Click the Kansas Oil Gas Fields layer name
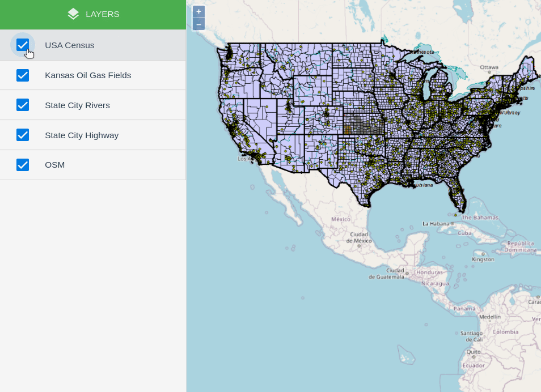Screen dimensions: 541x392 click(x=88, y=75)
